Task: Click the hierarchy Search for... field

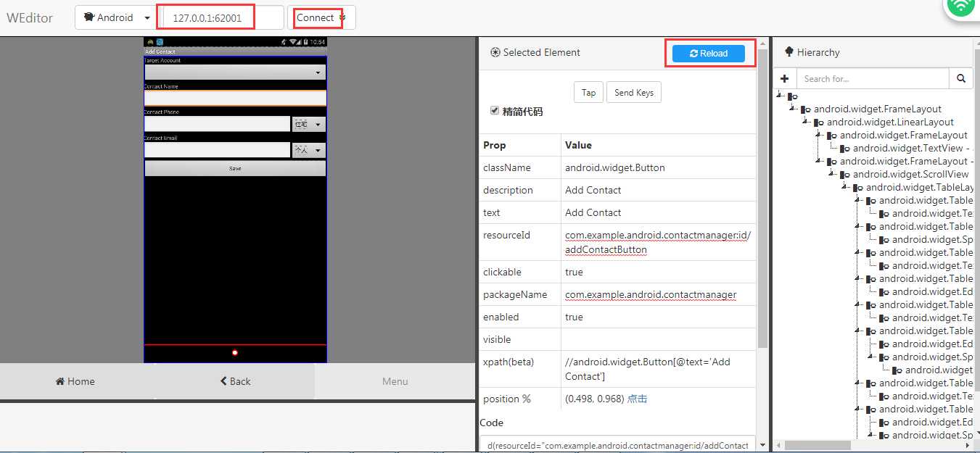Action: (873, 78)
